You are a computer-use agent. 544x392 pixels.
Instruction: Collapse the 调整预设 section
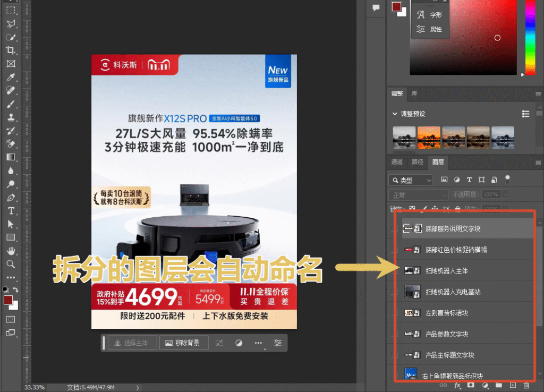click(395, 114)
